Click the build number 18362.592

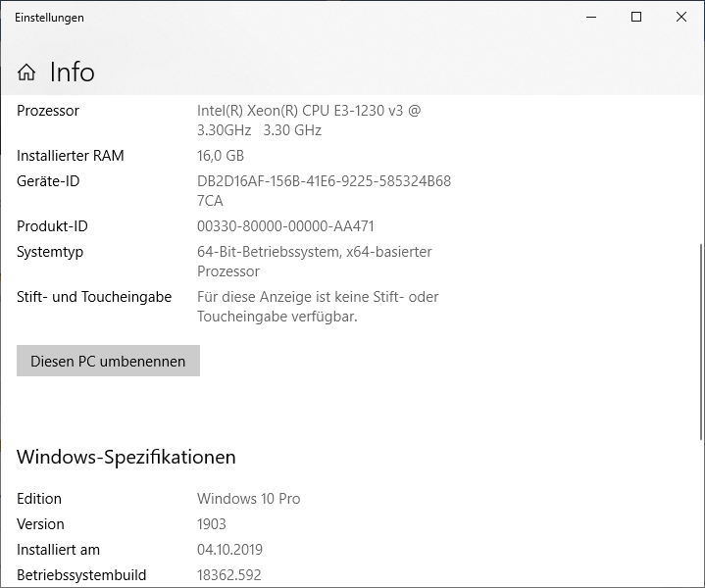[x=229, y=575]
